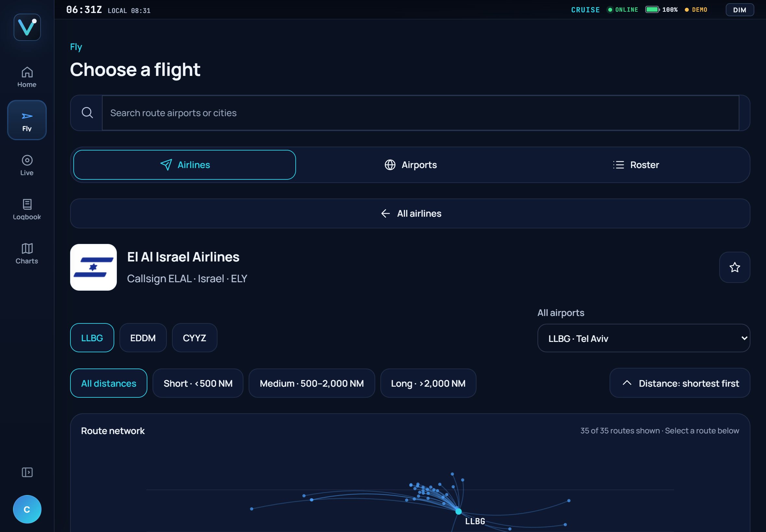
Task: Go to Home in the sidebar
Action: click(x=27, y=77)
